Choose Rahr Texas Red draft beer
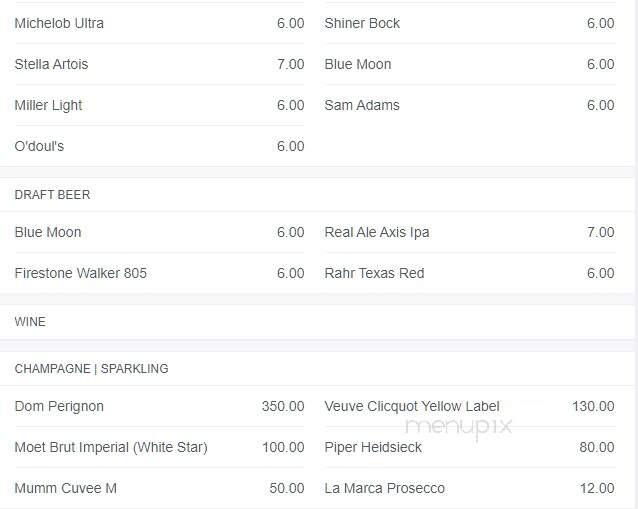 (470, 273)
